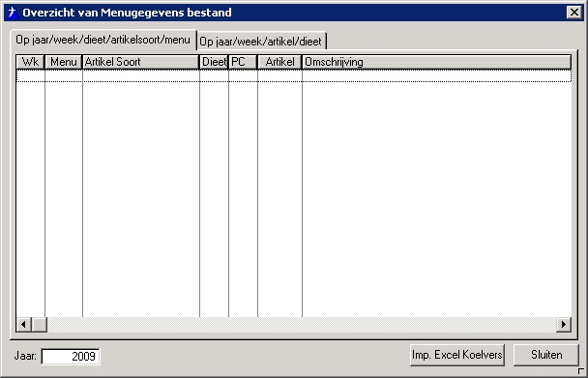The height and width of the screenshot is (378, 588).
Task: Click the window resize grip corner
Action: pos(581,371)
